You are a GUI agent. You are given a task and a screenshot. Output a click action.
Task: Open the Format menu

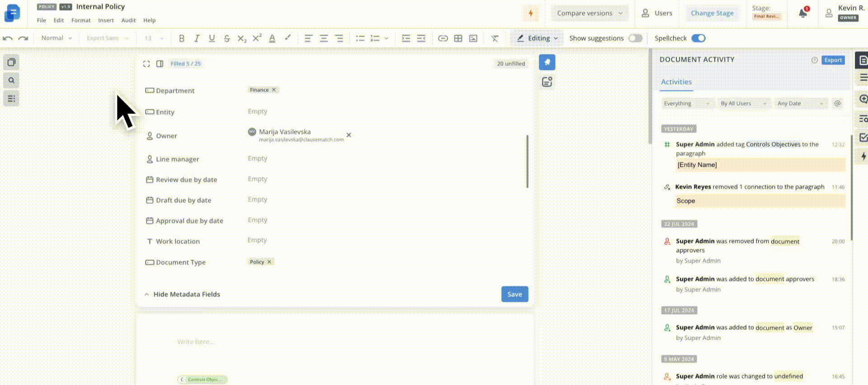point(81,20)
